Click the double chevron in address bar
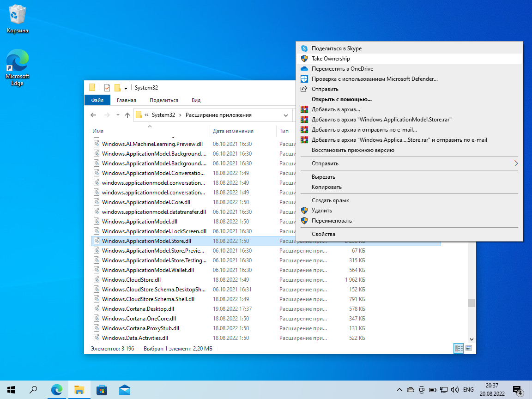The image size is (532, 399). coord(146,115)
